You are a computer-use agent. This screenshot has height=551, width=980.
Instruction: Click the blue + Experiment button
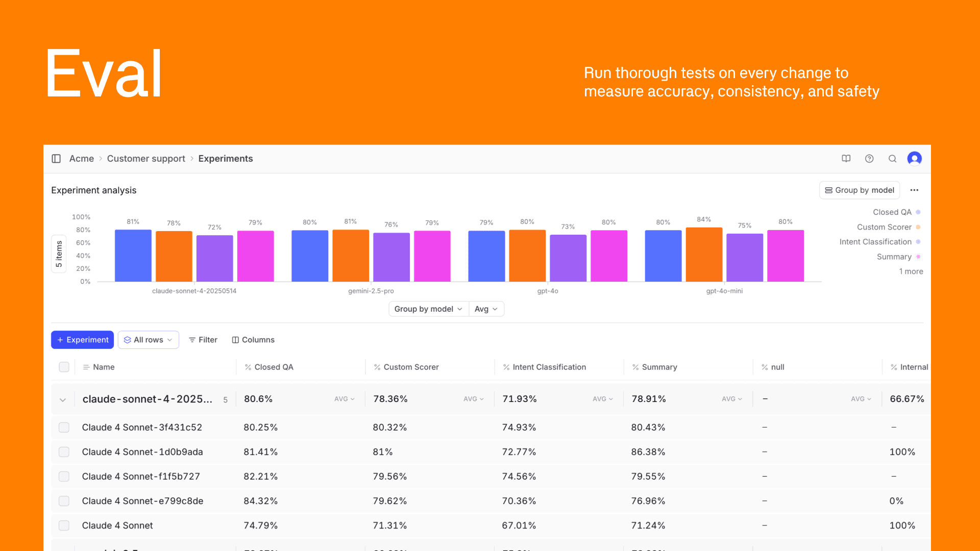(82, 340)
